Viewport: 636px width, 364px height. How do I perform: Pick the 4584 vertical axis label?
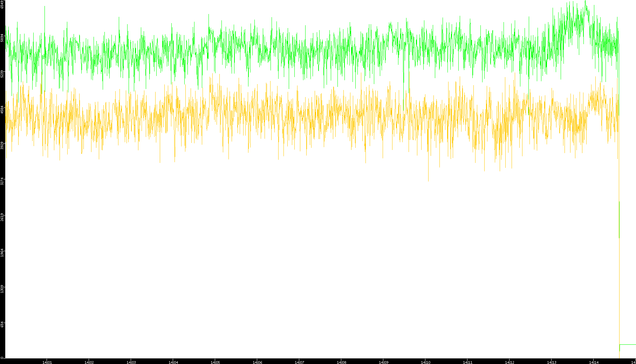(2, 109)
